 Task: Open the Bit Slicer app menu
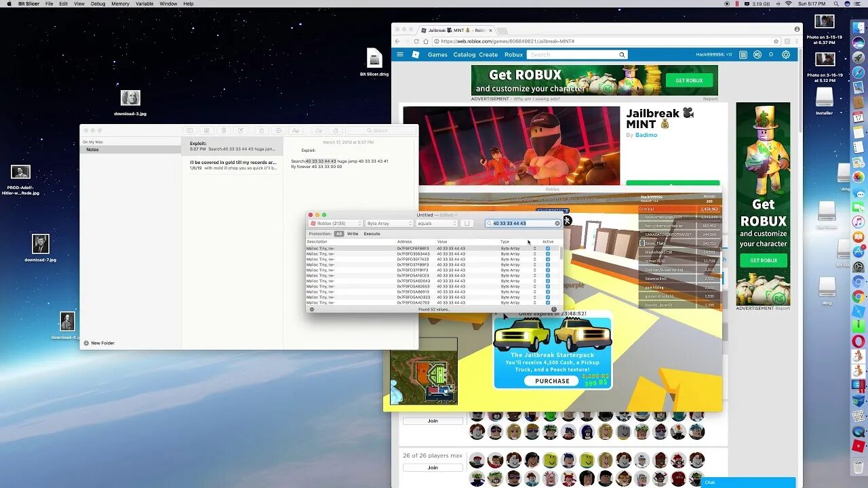(28, 3)
